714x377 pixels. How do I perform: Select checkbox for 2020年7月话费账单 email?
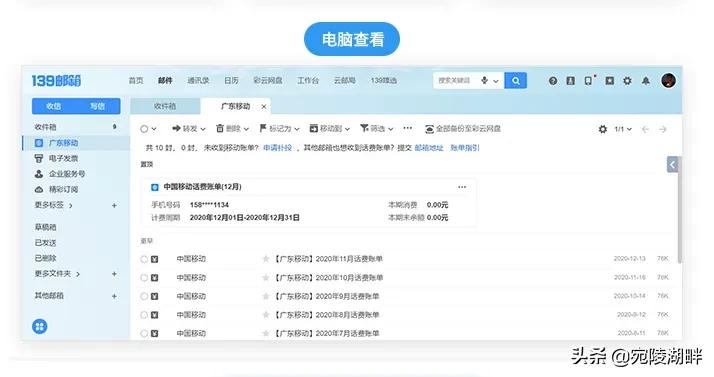(x=144, y=334)
